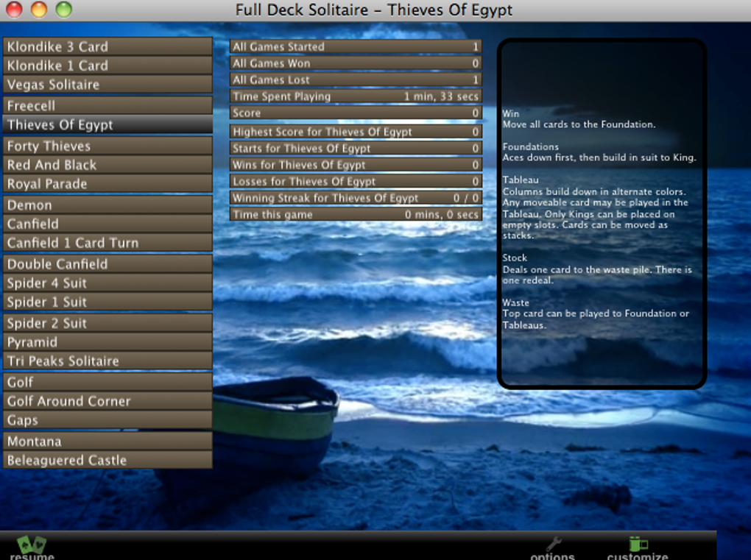Click the Waste rules heading
Screen dimensions: 751x560
[x=515, y=302]
